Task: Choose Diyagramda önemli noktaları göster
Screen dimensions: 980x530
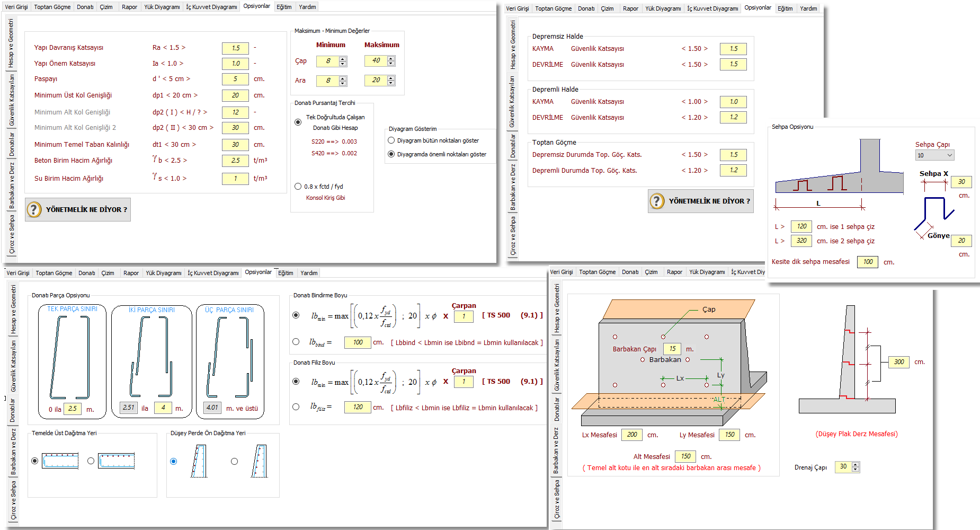Action: click(391, 154)
